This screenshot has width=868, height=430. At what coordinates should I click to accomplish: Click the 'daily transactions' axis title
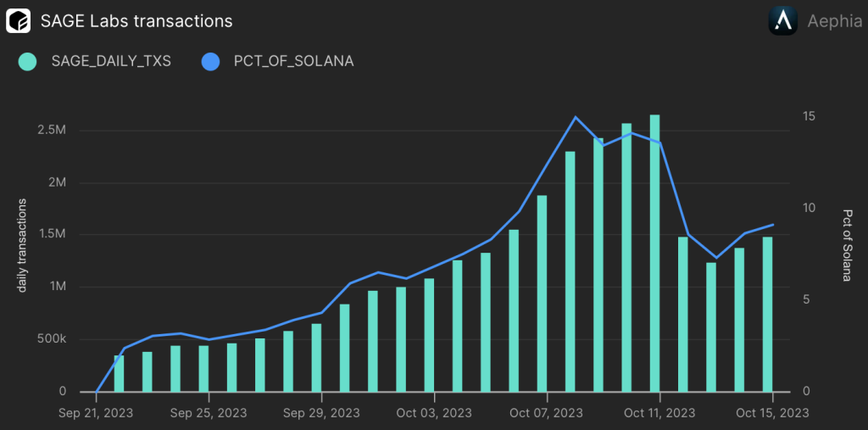23,246
